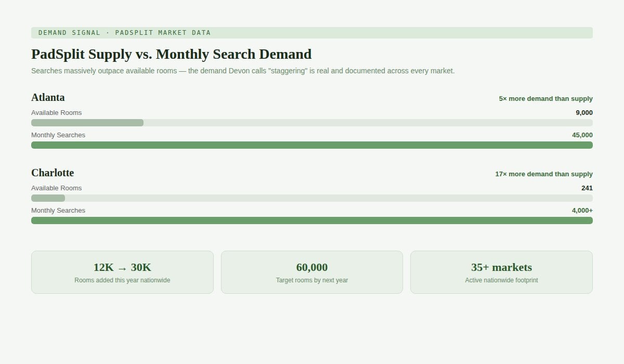This screenshot has height=364, width=624.
Task: Click the 45,000 monthly searches value
Action: pos(582,135)
